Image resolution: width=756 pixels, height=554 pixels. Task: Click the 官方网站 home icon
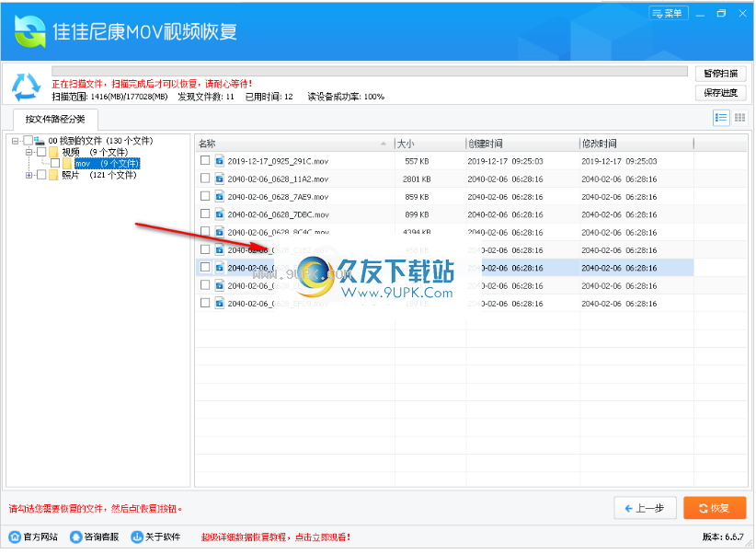pos(15,537)
